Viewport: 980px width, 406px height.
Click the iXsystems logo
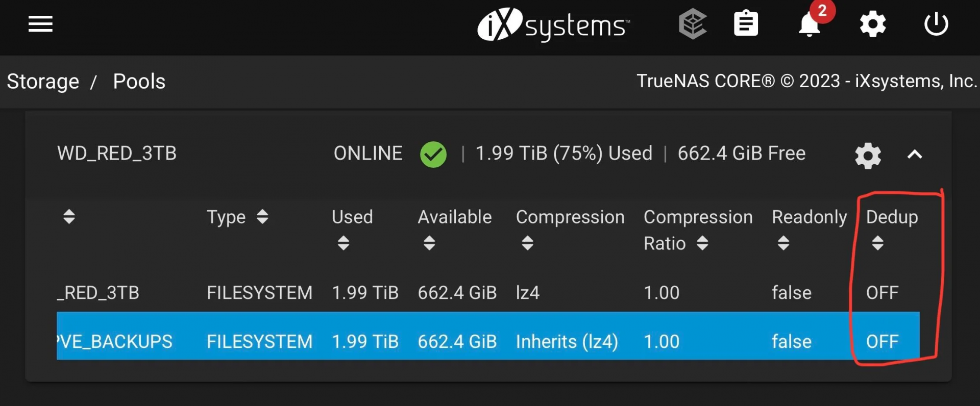click(553, 24)
